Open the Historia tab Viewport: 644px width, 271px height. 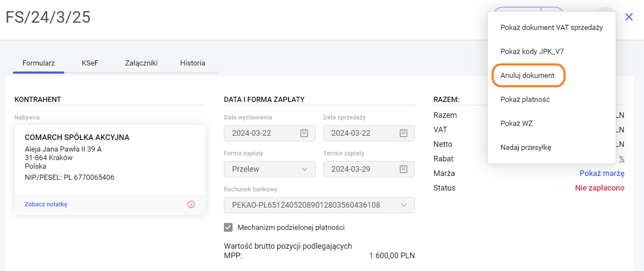pos(193,63)
